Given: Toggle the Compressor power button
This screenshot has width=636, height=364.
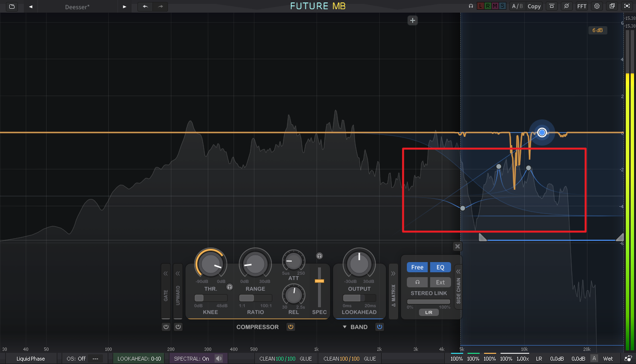Looking at the screenshot, I should click(290, 327).
